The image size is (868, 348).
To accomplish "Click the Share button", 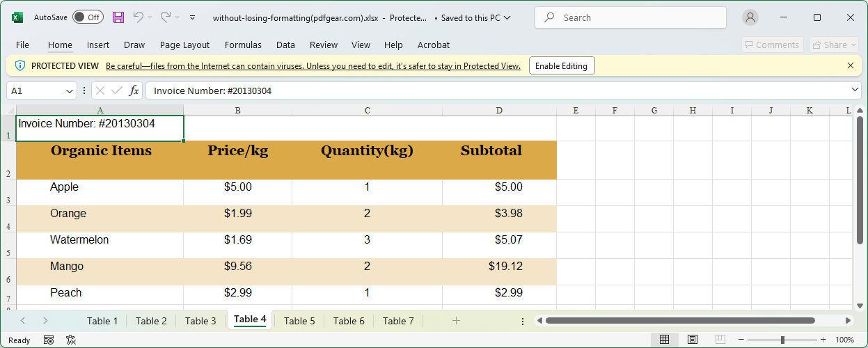I will [x=834, y=45].
